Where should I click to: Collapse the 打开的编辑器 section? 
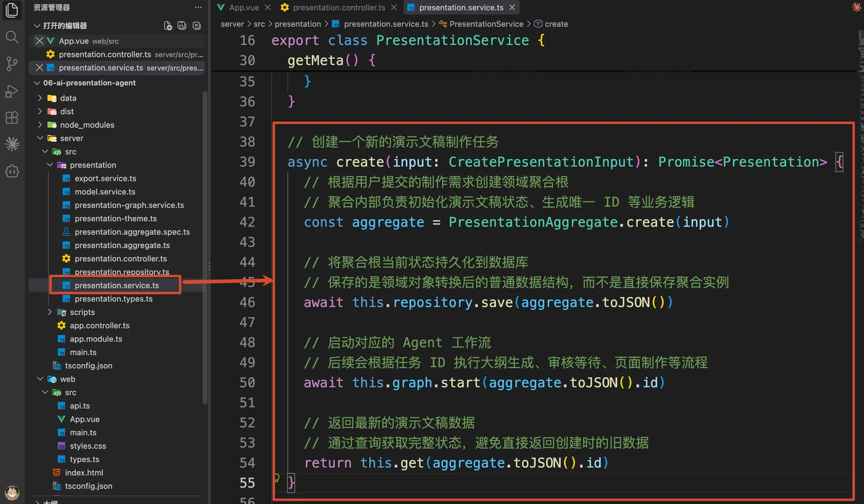[37, 26]
